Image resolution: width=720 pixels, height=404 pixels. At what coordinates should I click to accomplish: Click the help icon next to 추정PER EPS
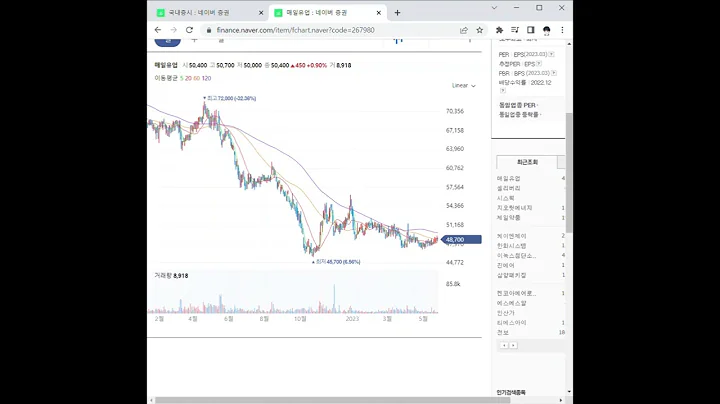tap(539, 64)
